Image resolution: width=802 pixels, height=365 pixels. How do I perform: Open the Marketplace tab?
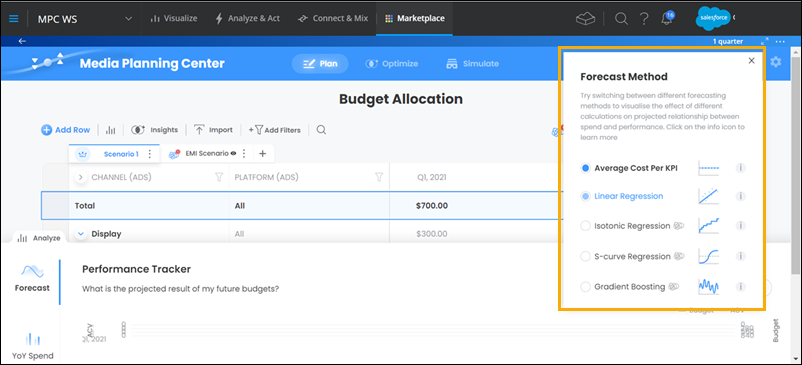point(414,18)
